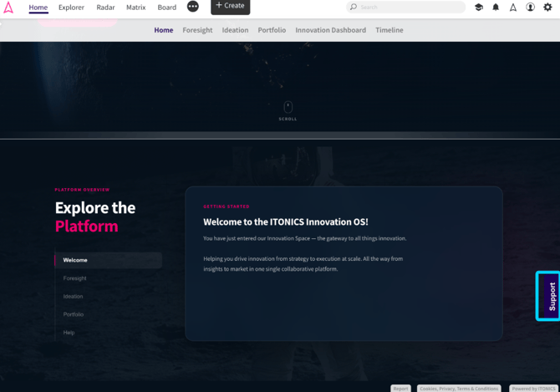The width and height of the screenshot is (560, 392).
Task: Open the Timeline tab
Action: click(389, 30)
